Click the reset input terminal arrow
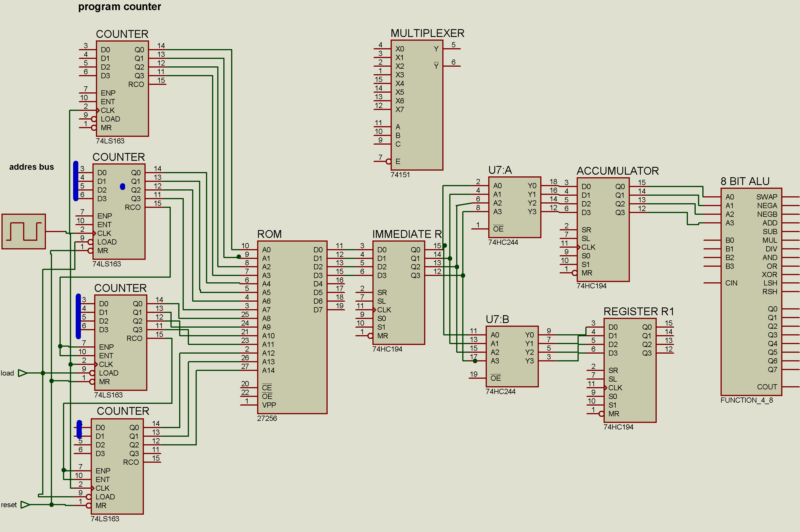 pyautogui.click(x=26, y=505)
